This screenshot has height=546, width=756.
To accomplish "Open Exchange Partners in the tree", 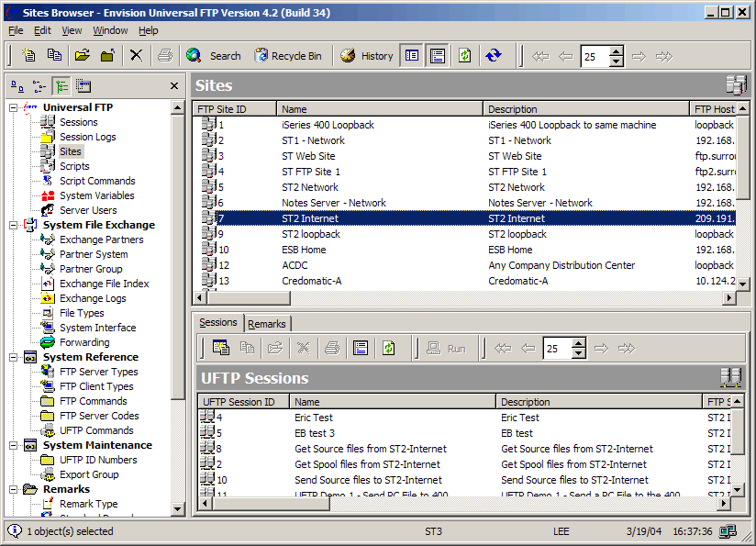I will click(x=101, y=240).
